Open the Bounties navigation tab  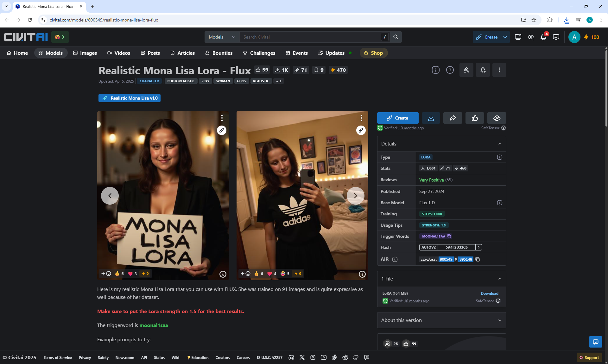[219, 53]
